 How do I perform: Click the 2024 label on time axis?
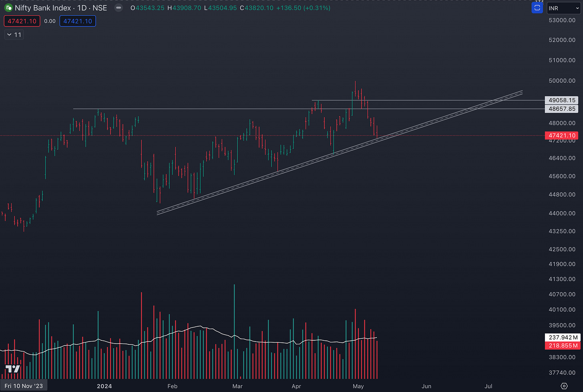(x=104, y=386)
